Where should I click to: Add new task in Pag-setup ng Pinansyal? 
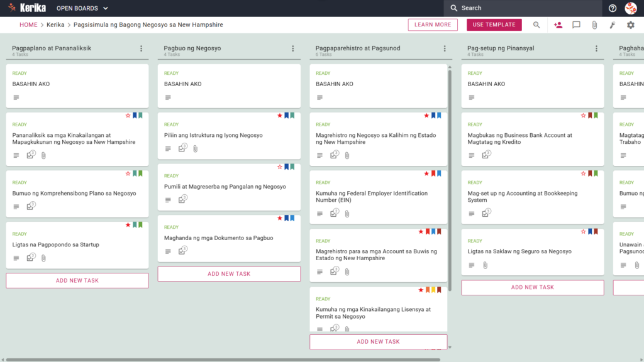[x=533, y=287]
